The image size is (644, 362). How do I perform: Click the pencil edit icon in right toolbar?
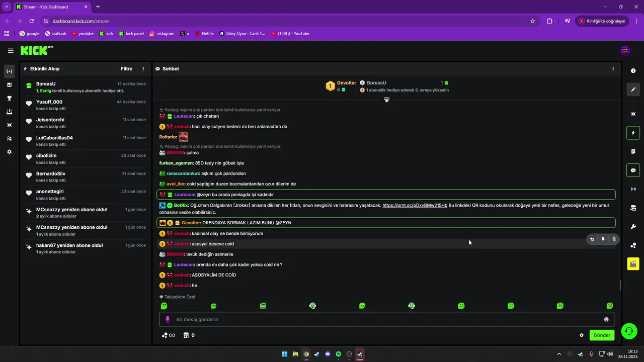pos(633,89)
